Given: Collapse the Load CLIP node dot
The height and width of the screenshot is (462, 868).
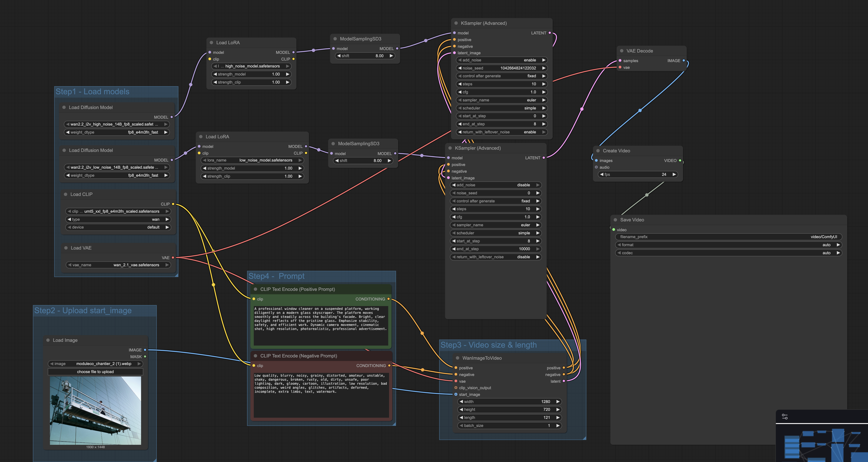Looking at the screenshot, I should 66,194.
